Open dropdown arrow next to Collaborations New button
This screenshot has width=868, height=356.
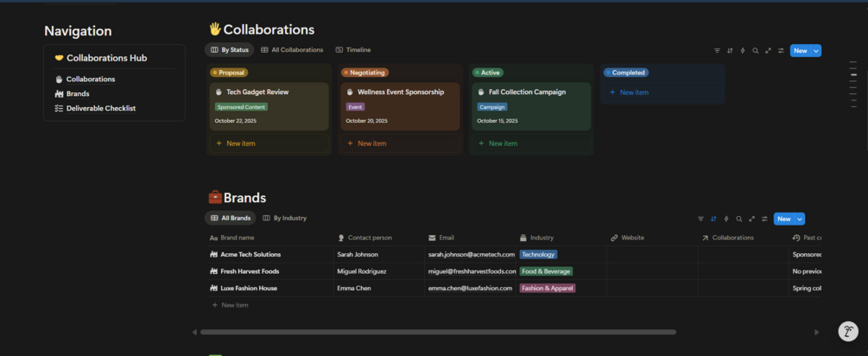pyautogui.click(x=816, y=50)
